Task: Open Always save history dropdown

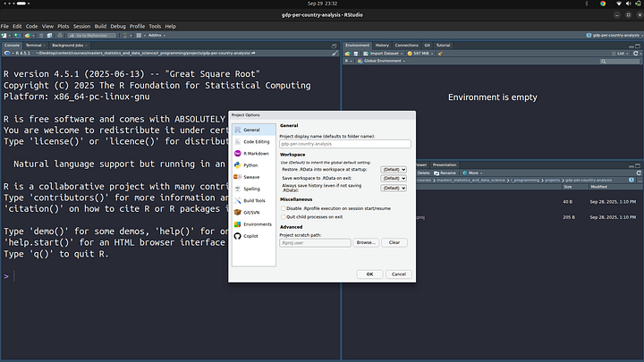Action: (x=394, y=188)
